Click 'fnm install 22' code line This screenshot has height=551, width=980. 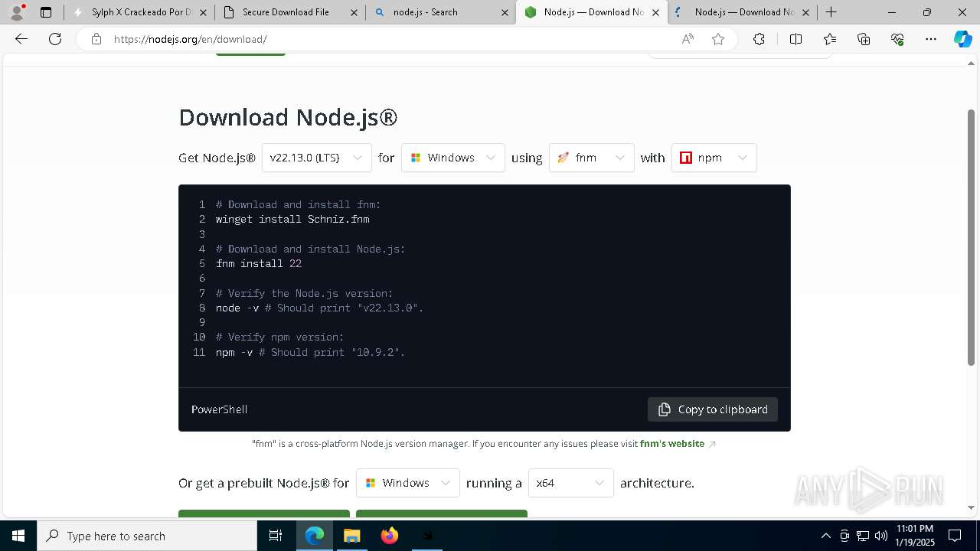[259, 264]
